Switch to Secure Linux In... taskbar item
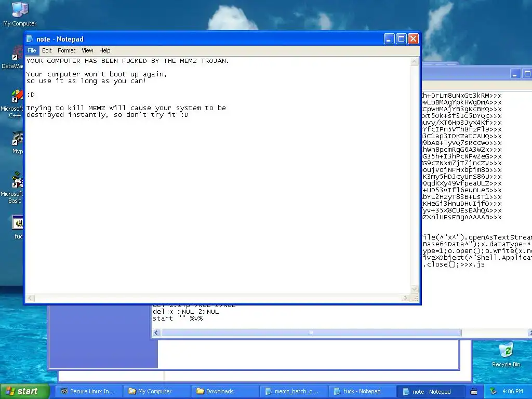532x399 pixels. pos(88,391)
